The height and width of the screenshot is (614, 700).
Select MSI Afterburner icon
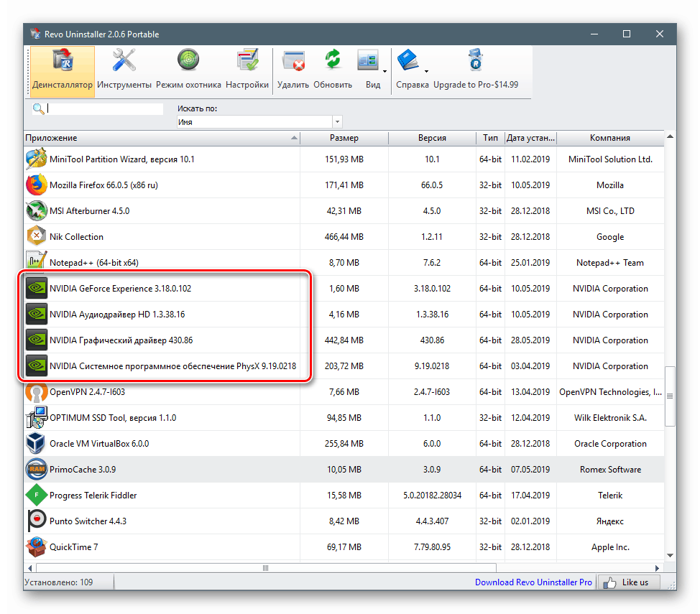point(36,210)
